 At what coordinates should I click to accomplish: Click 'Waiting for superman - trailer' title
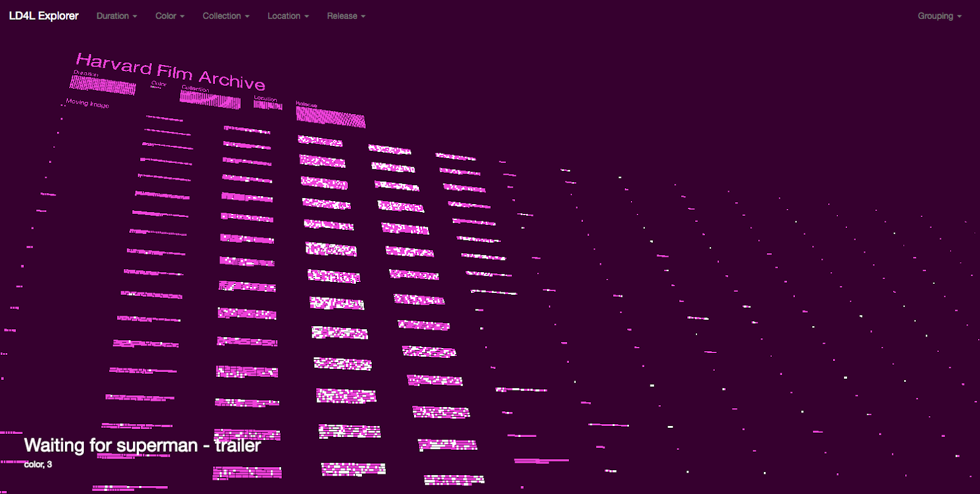coord(142,445)
